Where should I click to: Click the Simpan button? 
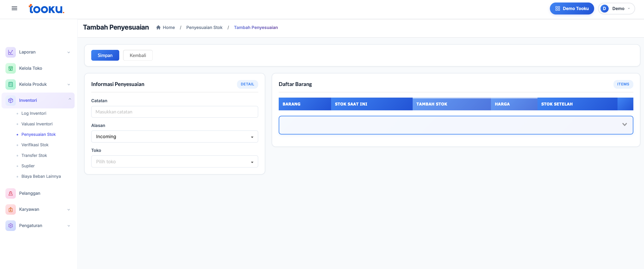105,55
